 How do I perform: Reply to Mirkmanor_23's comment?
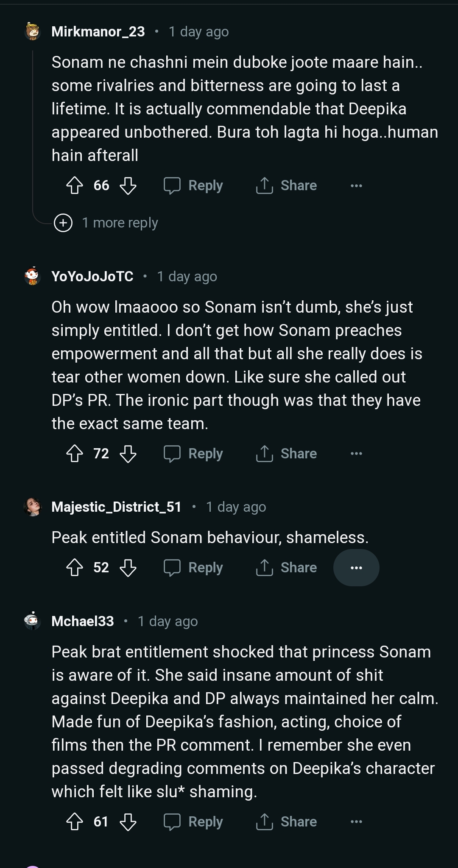tap(194, 186)
